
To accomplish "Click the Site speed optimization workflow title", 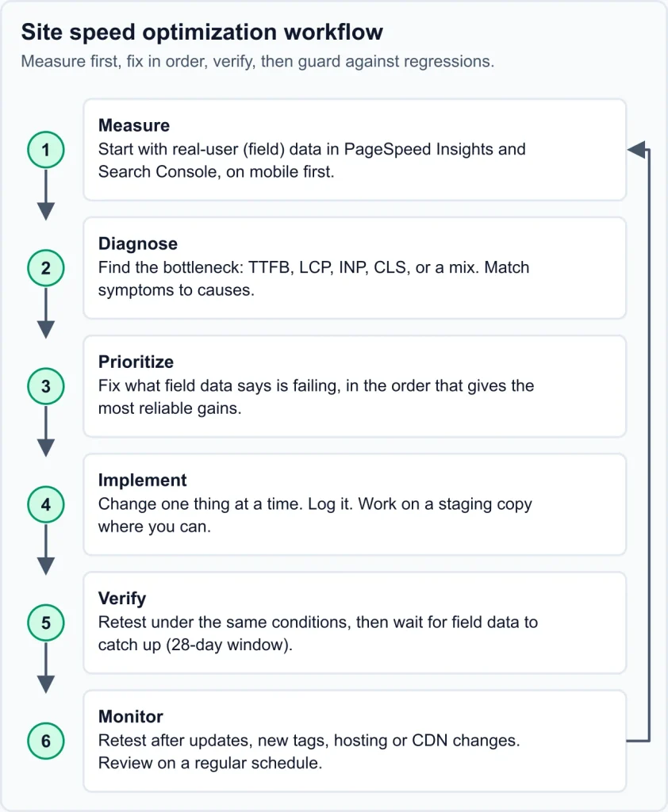I will pos(202,32).
